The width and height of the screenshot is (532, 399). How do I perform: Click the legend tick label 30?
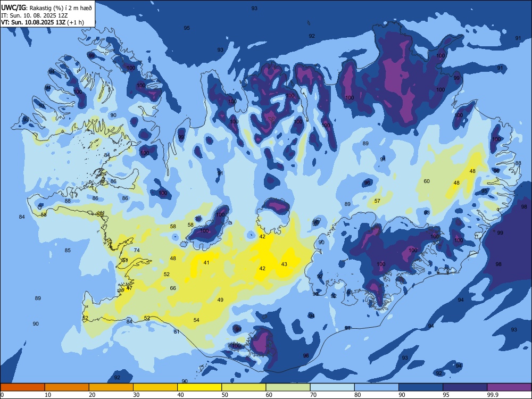136,395
